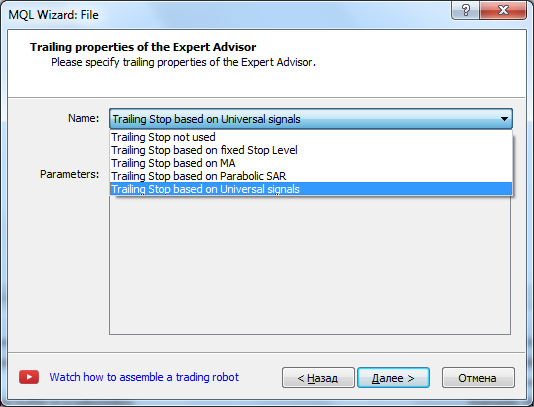
Task: Click the red YouTube play icon
Action: click(29, 377)
